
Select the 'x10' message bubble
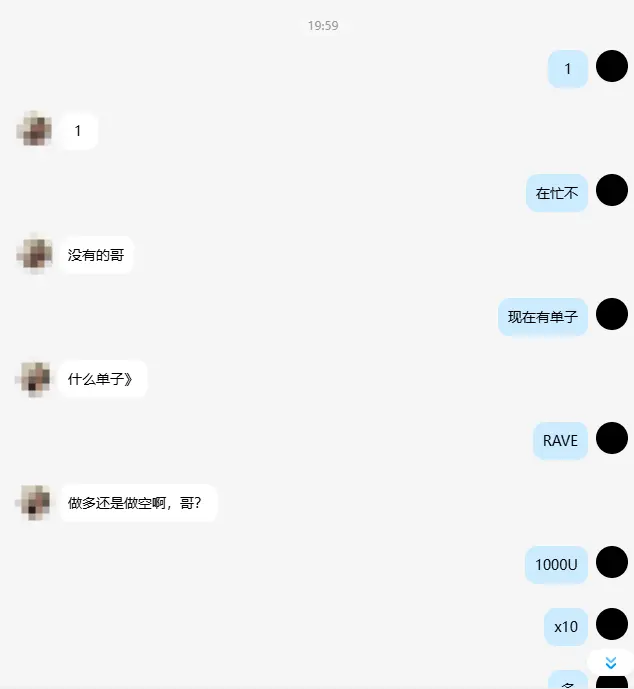pyautogui.click(x=566, y=627)
